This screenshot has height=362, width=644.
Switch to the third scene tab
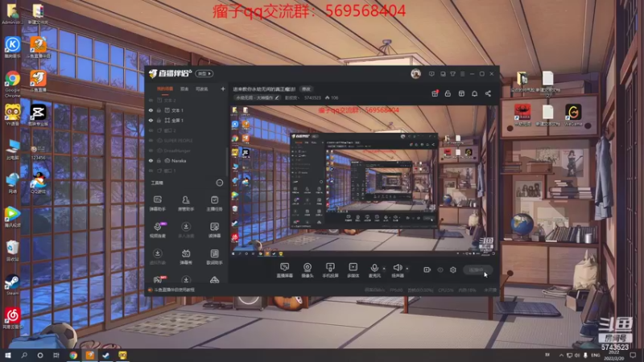(x=202, y=89)
